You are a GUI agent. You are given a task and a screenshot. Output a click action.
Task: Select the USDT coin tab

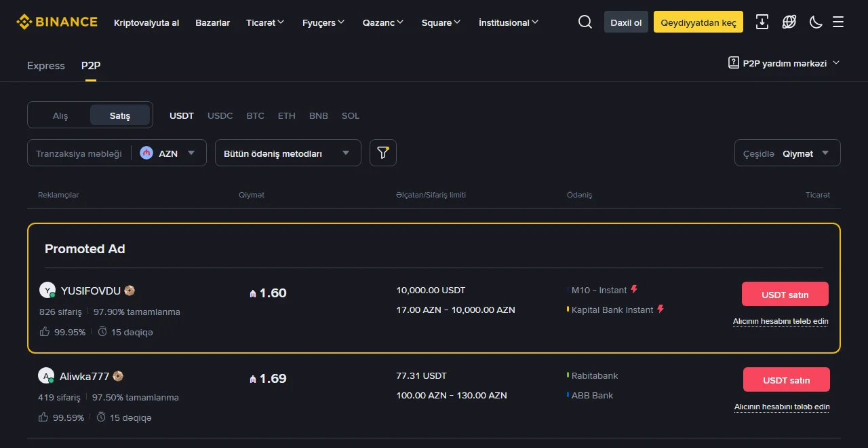(x=182, y=115)
